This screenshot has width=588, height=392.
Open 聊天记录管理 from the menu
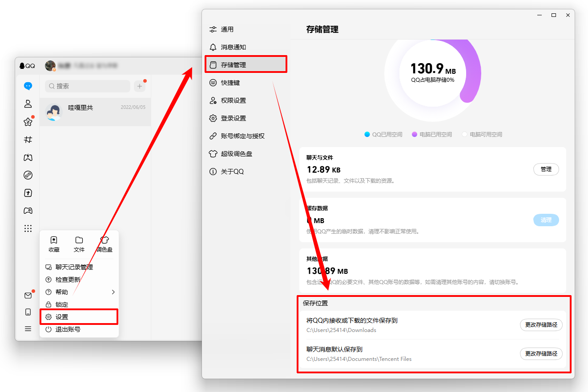(x=80, y=267)
